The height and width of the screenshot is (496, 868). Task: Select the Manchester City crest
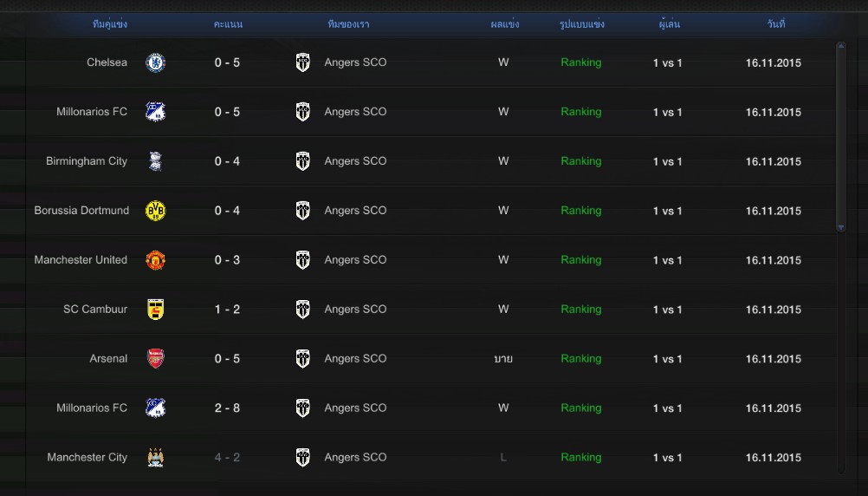click(155, 458)
